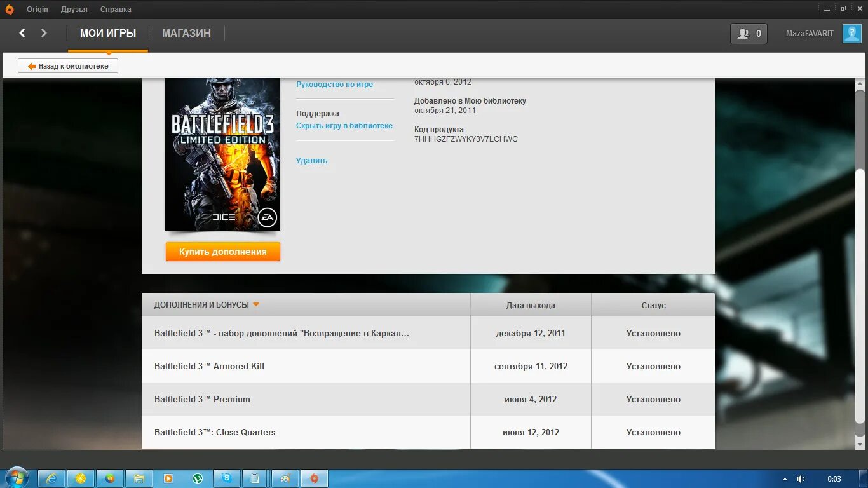Open the Справка menu

point(116,10)
